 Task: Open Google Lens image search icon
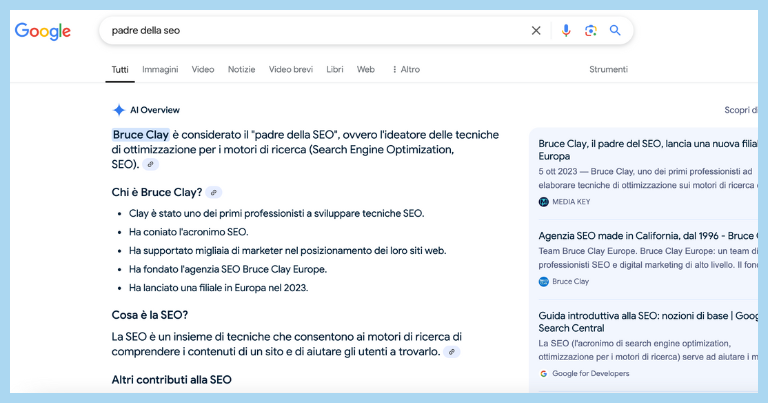pos(591,30)
